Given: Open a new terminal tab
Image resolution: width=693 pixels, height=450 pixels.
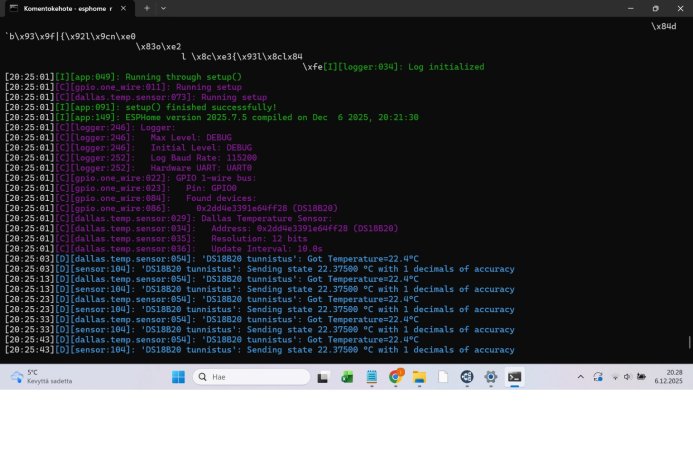Looking at the screenshot, I should click(146, 7).
